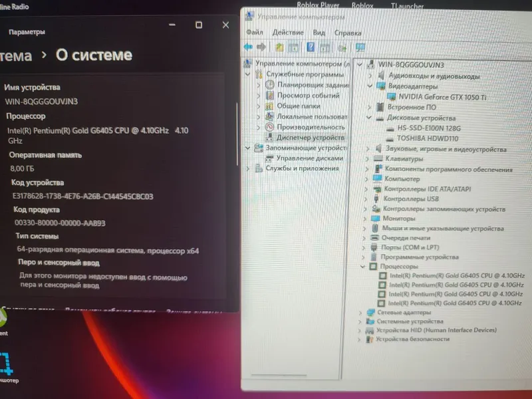Select first Intel Pentium Gold G6405 processor entry
The height and width of the screenshot is (399, 532).
pos(457,275)
